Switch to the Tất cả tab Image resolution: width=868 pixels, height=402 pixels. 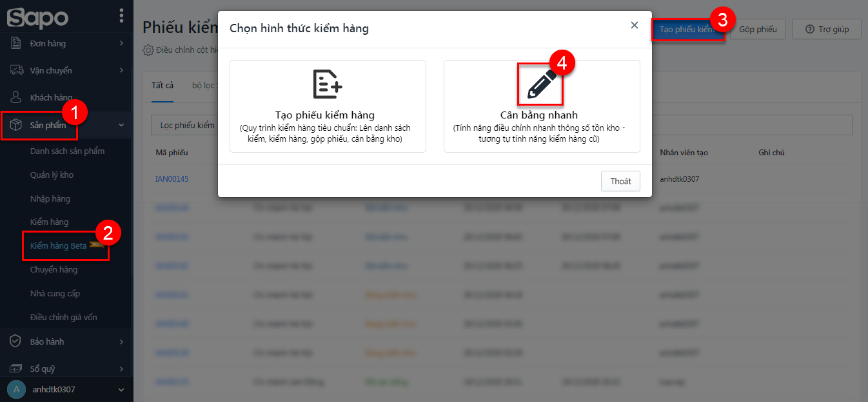click(x=163, y=85)
